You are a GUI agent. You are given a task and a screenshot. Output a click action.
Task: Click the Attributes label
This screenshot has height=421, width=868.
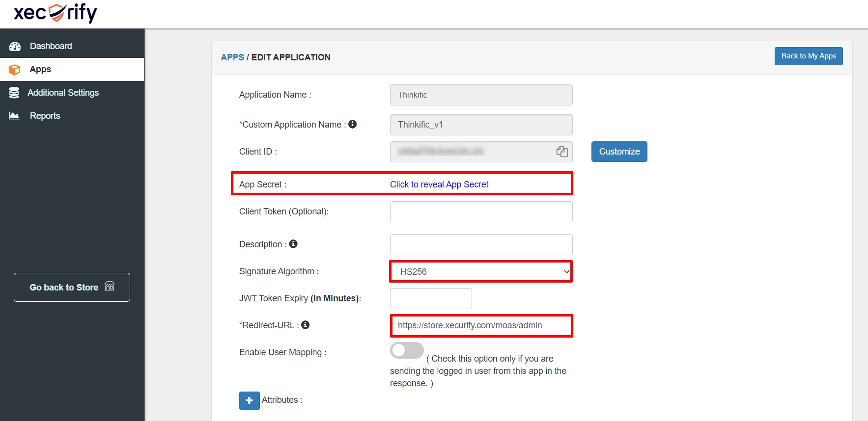(x=282, y=400)
